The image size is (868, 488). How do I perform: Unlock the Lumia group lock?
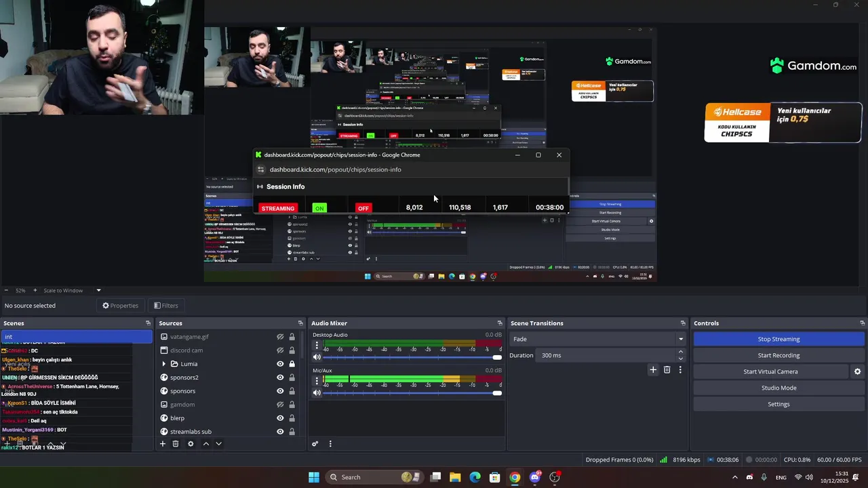[292, 364]
